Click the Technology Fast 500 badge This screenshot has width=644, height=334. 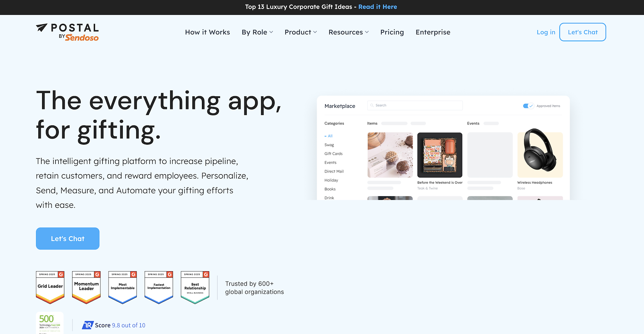point(50,323)
